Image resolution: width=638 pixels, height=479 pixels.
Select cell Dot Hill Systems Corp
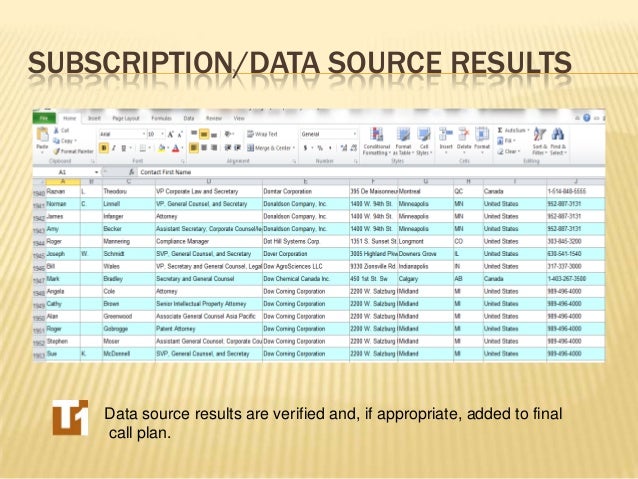(x=306, y=241)
